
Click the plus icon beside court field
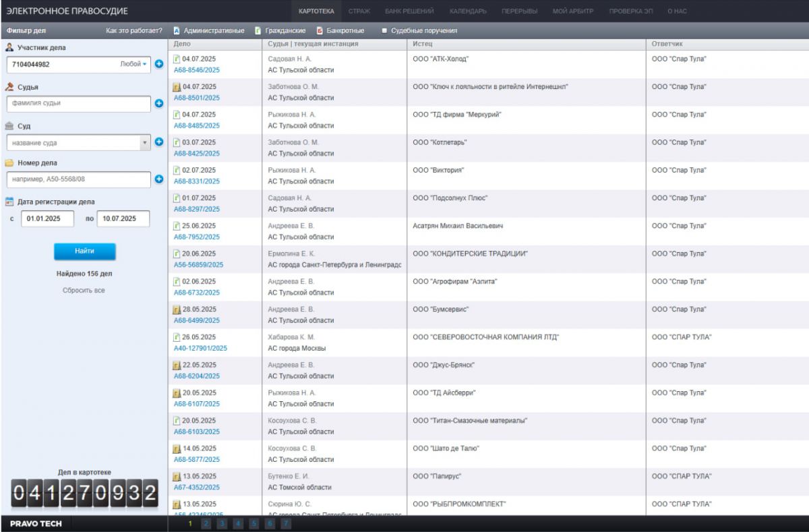(159, 142)
